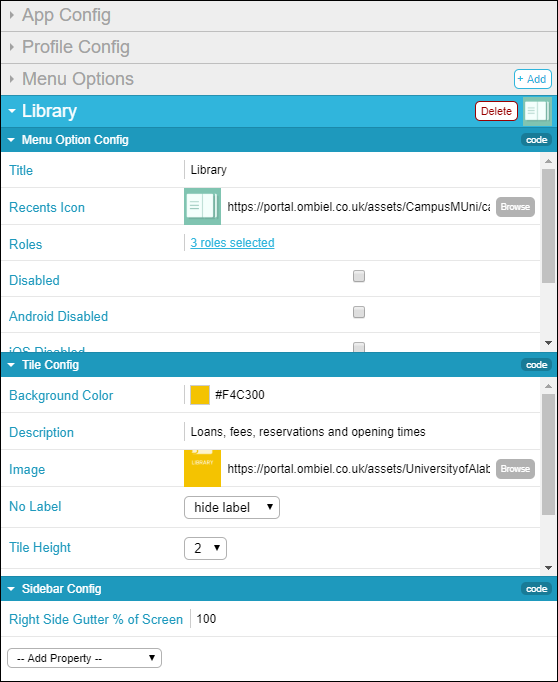
Task: Click the Library book icon in header
Action: click(537, 111)
